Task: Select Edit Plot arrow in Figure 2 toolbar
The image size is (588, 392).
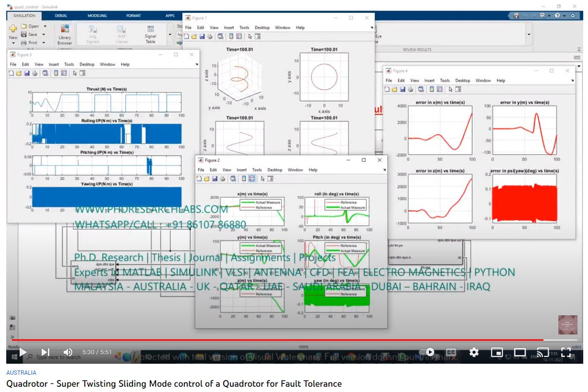Action: pos(262,179)
